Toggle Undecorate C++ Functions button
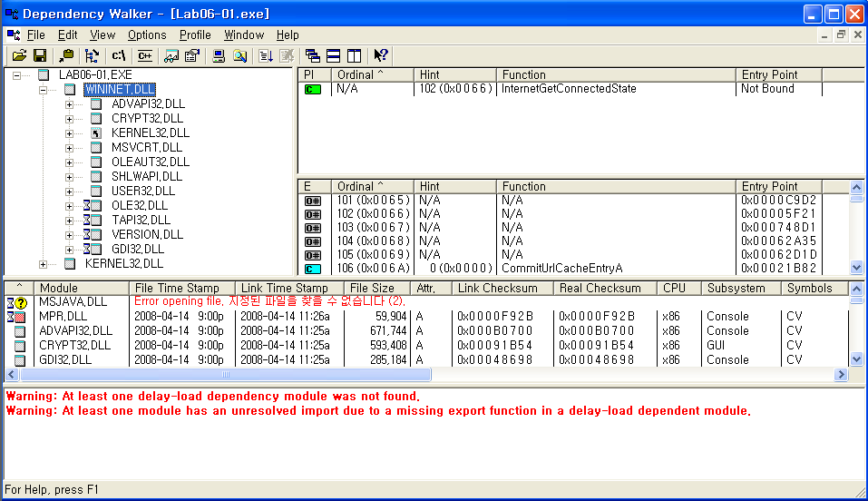The image size is (868, 501). click(x=145, y=55)
